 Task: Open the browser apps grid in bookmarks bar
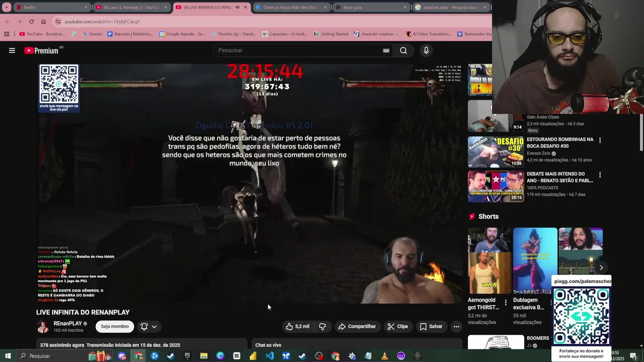click(x=7, y=34)
